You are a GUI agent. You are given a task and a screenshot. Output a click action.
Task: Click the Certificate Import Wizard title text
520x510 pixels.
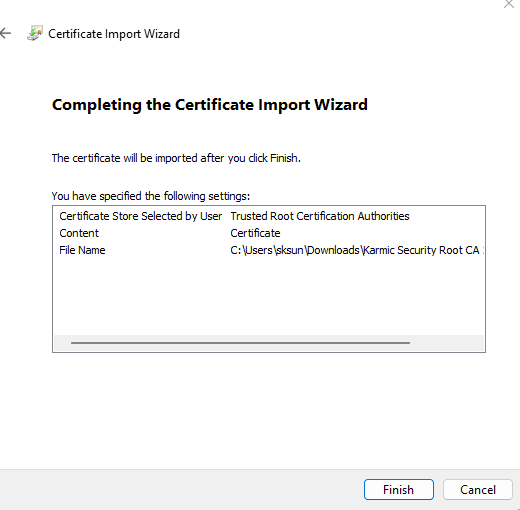pos(114,34)
